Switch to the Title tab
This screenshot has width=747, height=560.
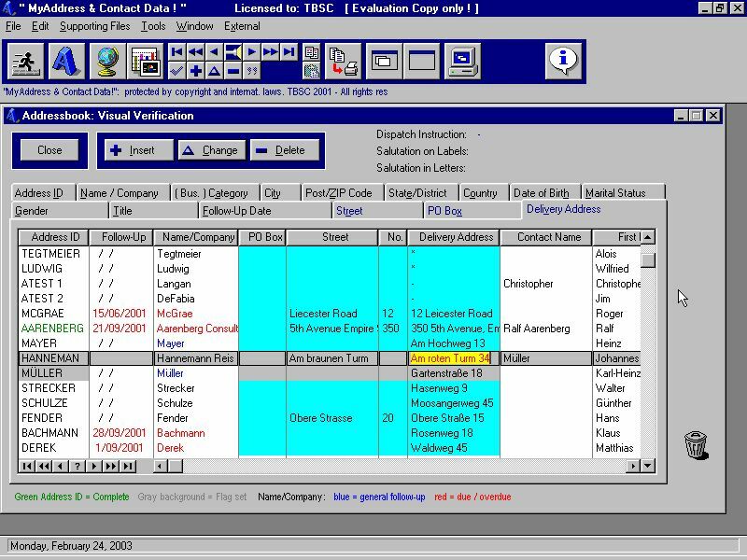[x=153, y=211]
